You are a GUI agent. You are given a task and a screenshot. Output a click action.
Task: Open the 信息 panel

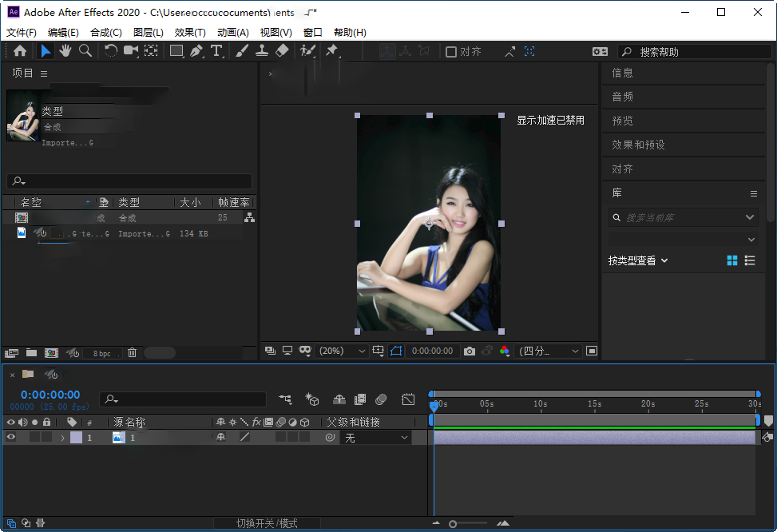click(x=622, y=73)
